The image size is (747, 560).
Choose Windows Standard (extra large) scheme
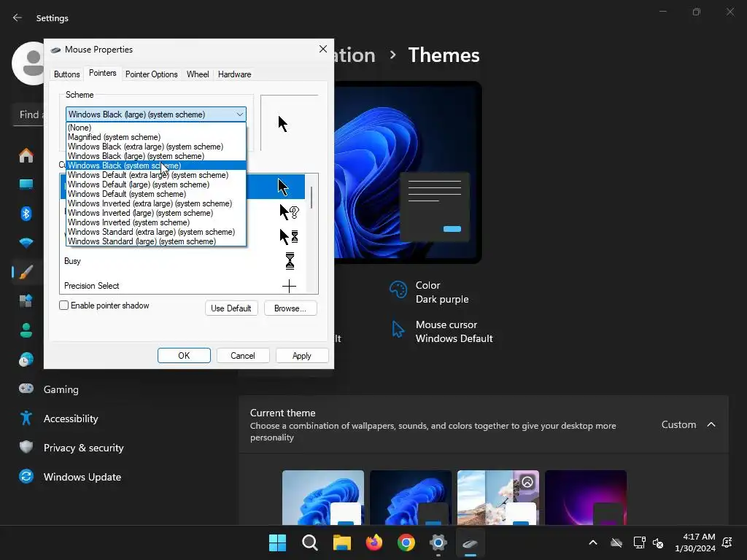pyautogui.click(x=156, y=232)
